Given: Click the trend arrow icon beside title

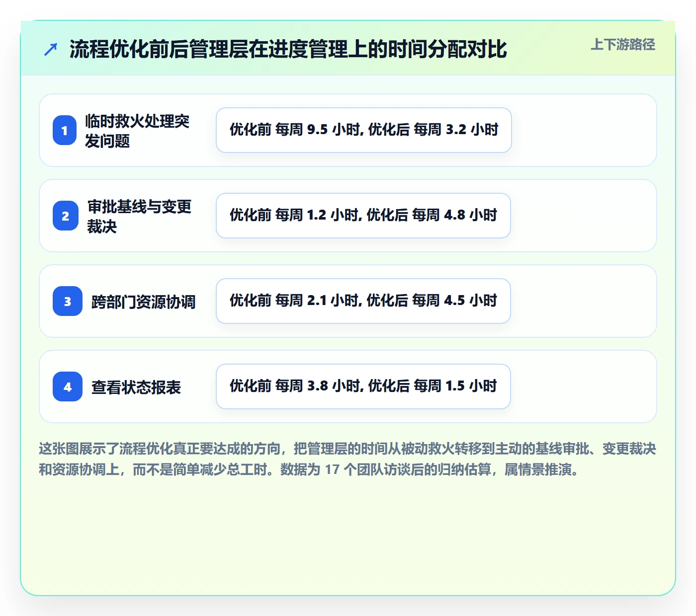Looking at the screenshot, I should coord(51,50).
